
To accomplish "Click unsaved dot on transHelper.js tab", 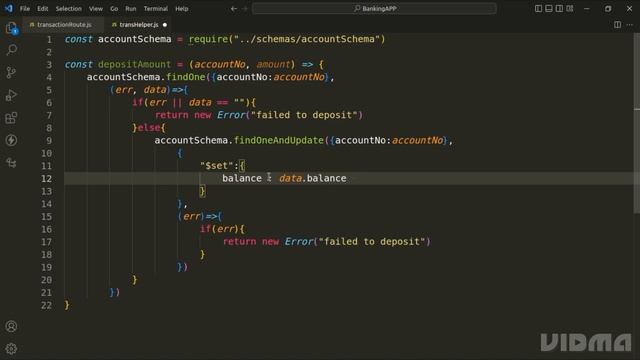I will pyautogui.click(x=165, y=25).
